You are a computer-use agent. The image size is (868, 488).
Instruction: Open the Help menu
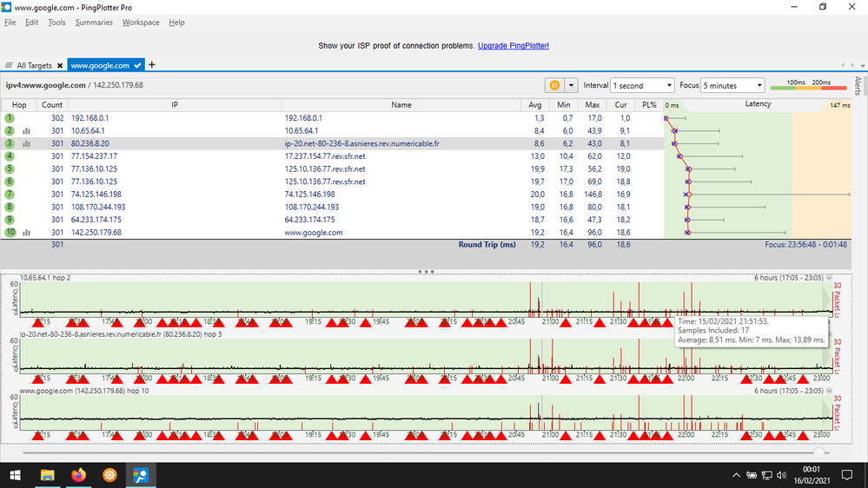(x=176, y=22)
